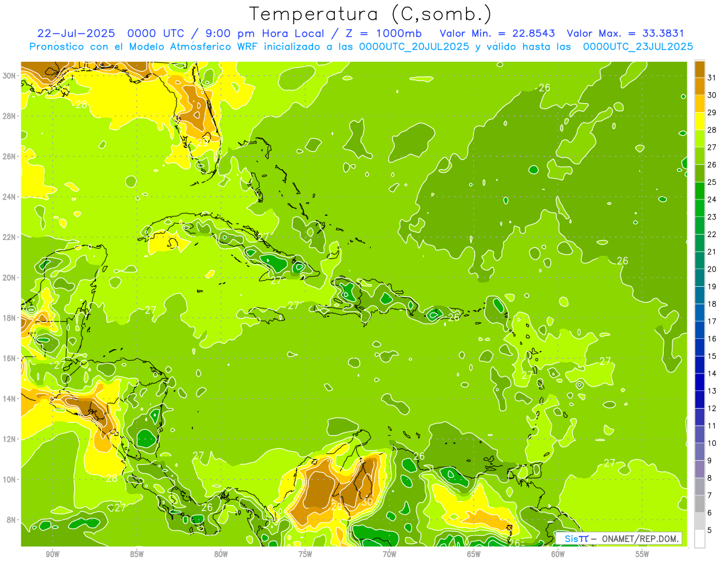Click the title 'Temperatura (C,somb.)'
The width and height of the screenshot is (728, 562).
coord(371,14)
